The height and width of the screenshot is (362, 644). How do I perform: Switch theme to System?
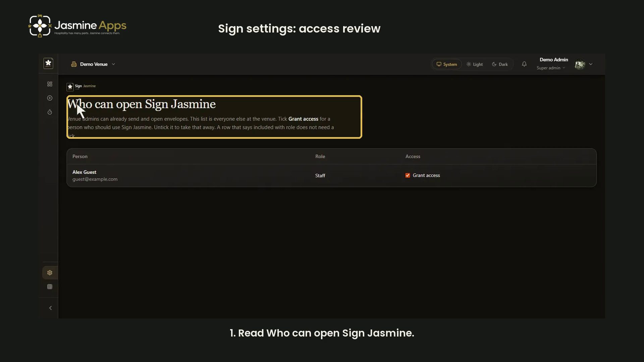447,64
